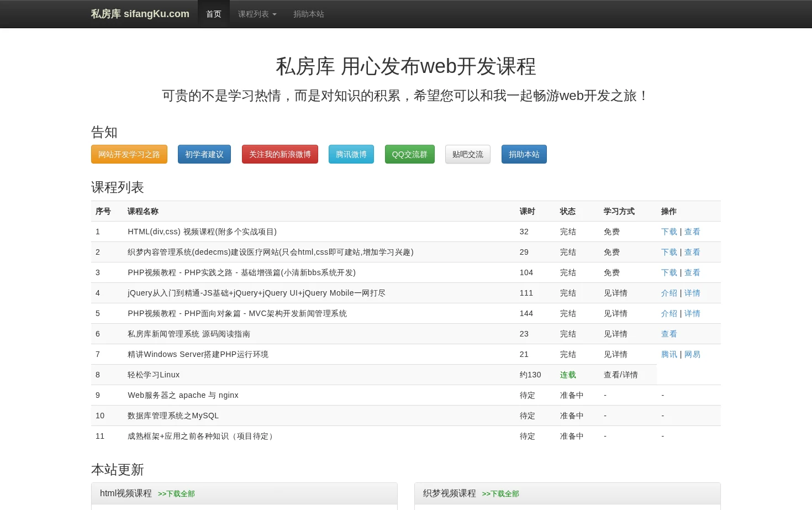Click the orange 网站开发学习之路 button
The width and height of the screenshot is (812, 510).
click(x=129, y=154)
